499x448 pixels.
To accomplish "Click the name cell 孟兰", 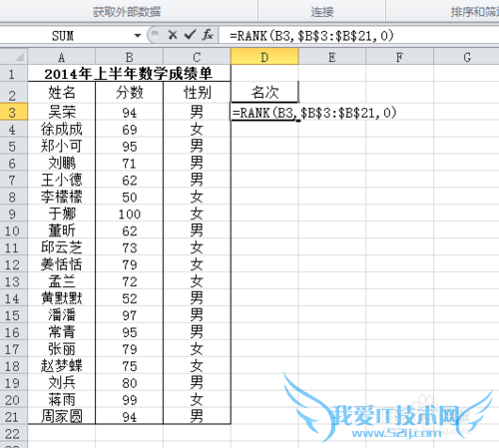I will (62, 281).
